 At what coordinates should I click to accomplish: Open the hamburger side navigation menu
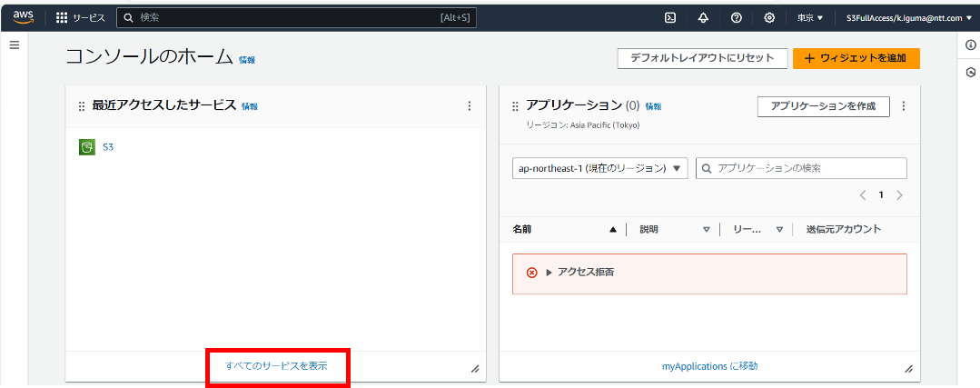click(x=15, y=45)
